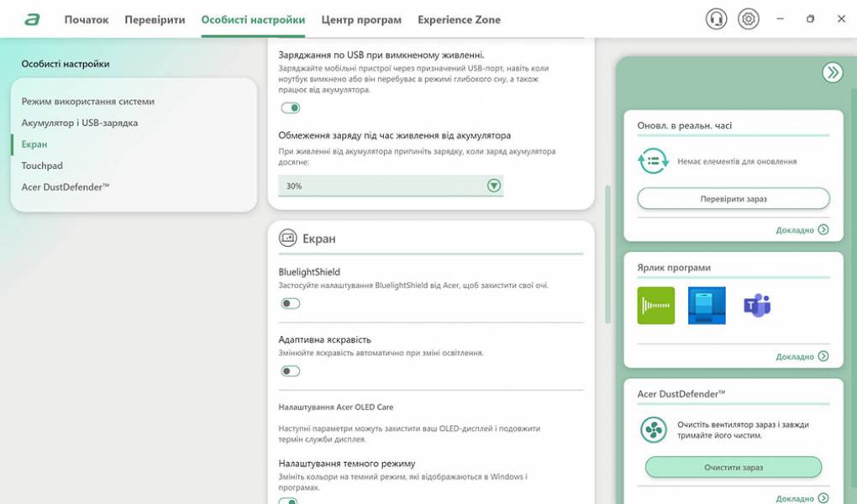Viewport: 857px width, 504px height.
Task: Launch the green sound wave app shortcut
Action: (x=655, y=306)
